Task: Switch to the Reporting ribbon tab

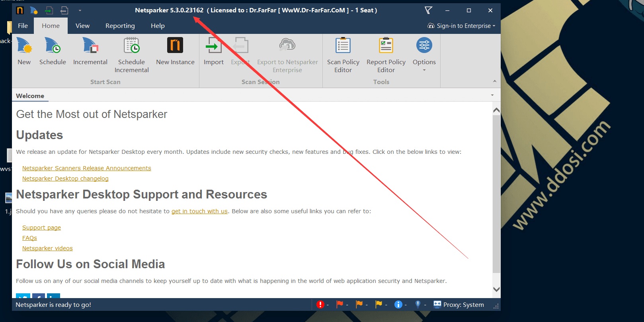Action: (120, 26)
